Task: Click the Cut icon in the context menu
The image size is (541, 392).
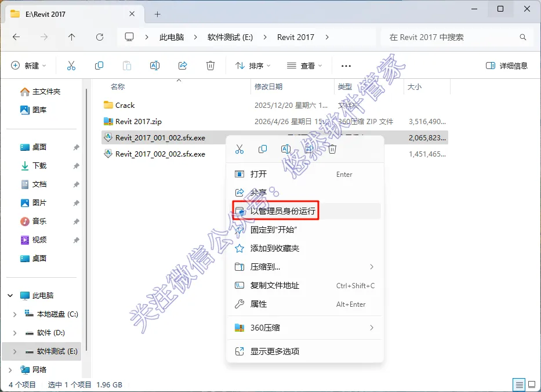Action: 239,149
